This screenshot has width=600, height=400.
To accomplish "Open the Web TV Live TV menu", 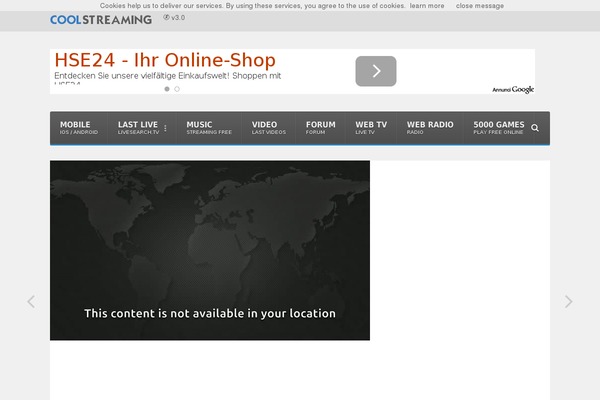I will [x=371, y=128].
